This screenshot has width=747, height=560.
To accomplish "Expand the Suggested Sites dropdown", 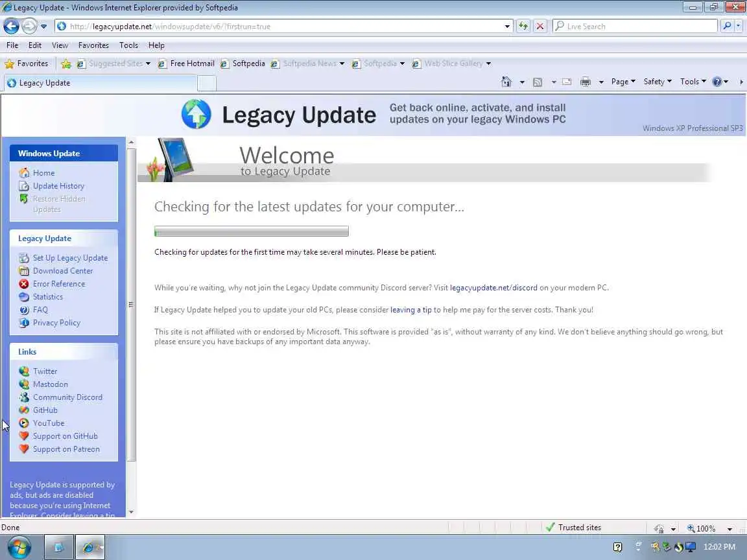I will point(148,64).
